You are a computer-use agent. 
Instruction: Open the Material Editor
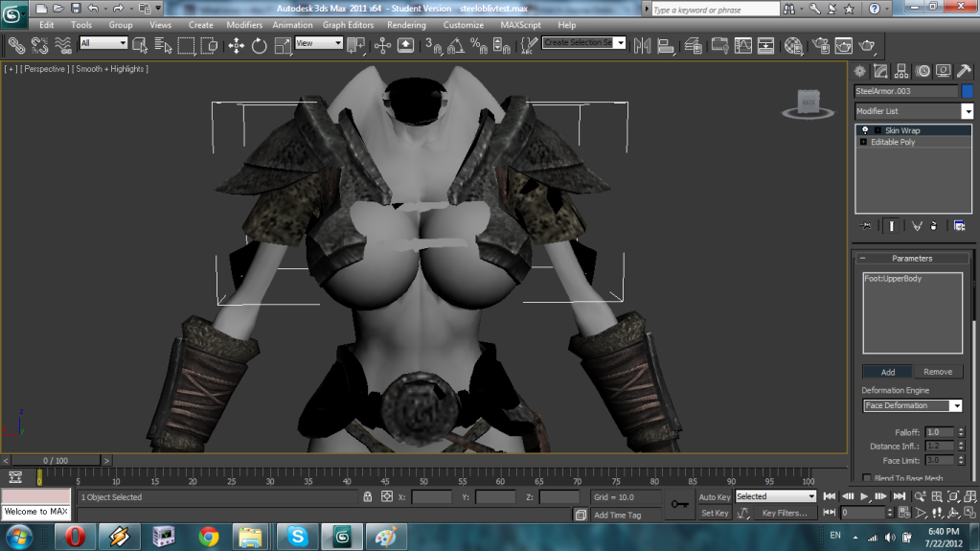(793, 46)
